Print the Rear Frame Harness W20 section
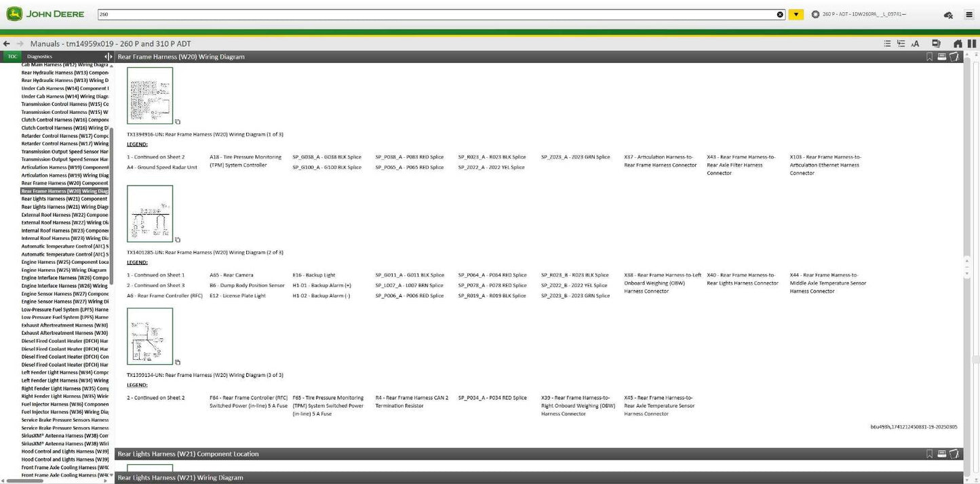980x484 pixels. point(942,57)
